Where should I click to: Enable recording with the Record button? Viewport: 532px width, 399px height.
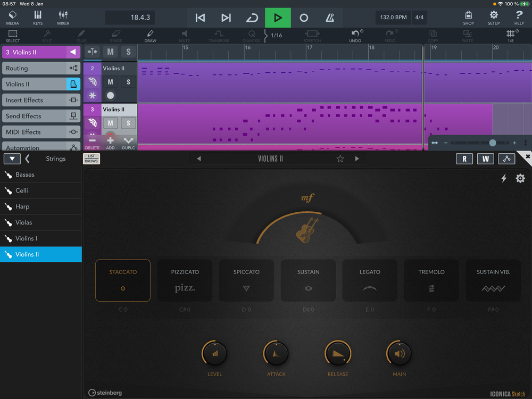point(304,18)
